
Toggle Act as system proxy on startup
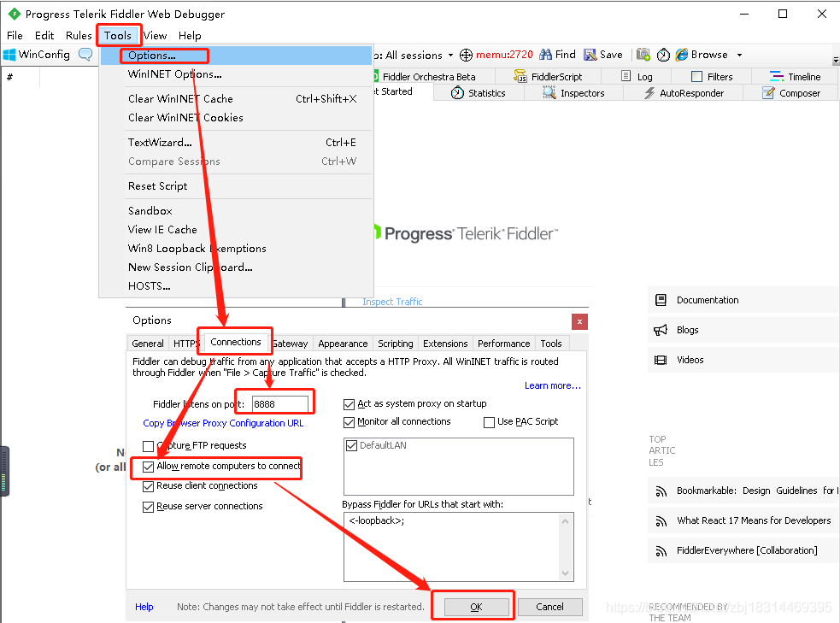point(350,404)
